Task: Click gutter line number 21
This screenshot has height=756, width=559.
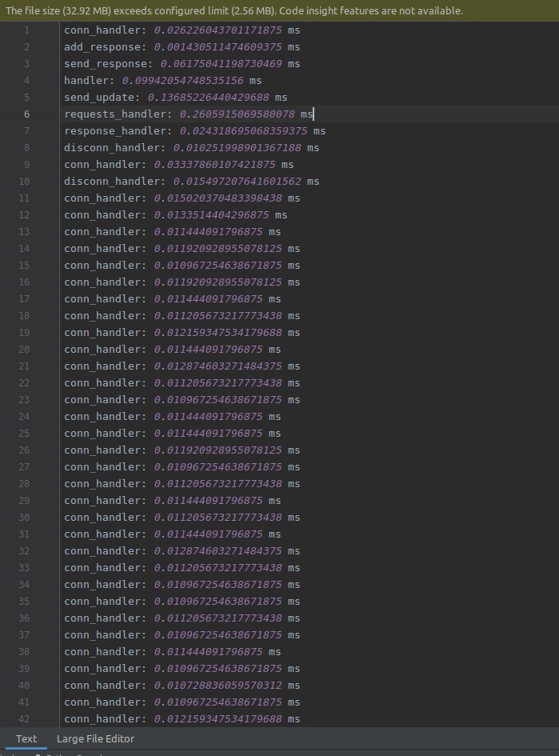Action: click(x=24, y=366)
